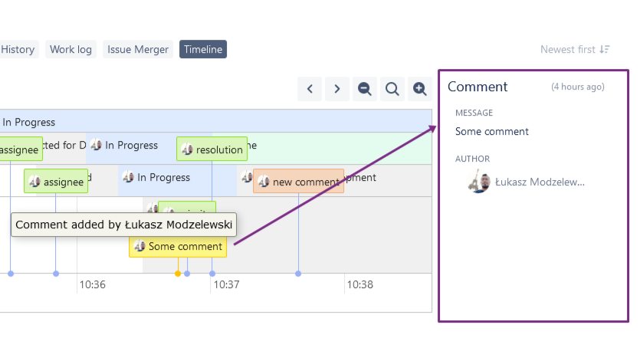Click the Łukasz Modzelewski author name link
This screenshot has height=364, width=640.
[540, 182]
